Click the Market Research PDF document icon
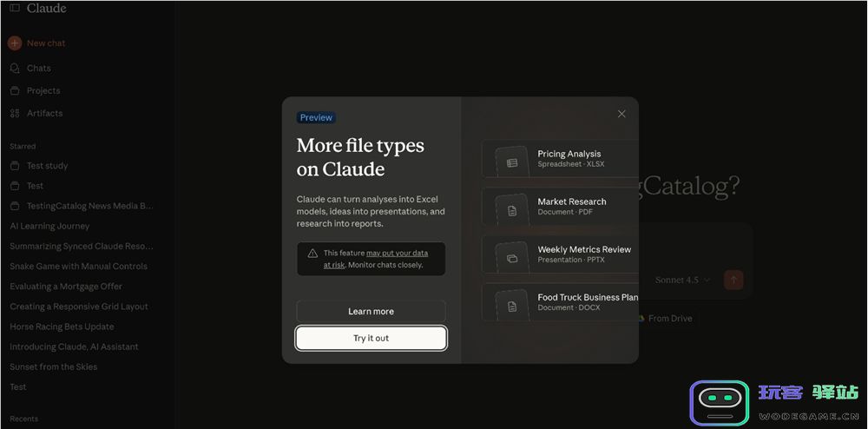Screen dimensions: 868x429 (x=512, y=210)
